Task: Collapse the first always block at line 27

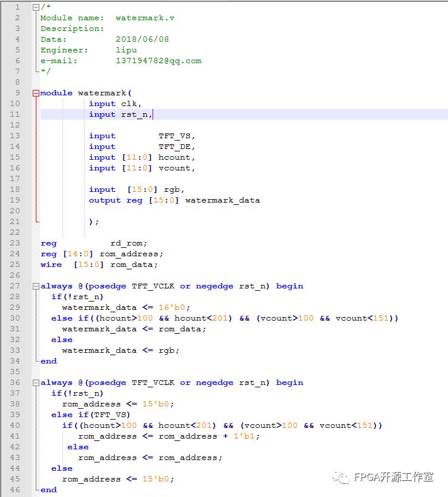Action: [x=36, y=286]
